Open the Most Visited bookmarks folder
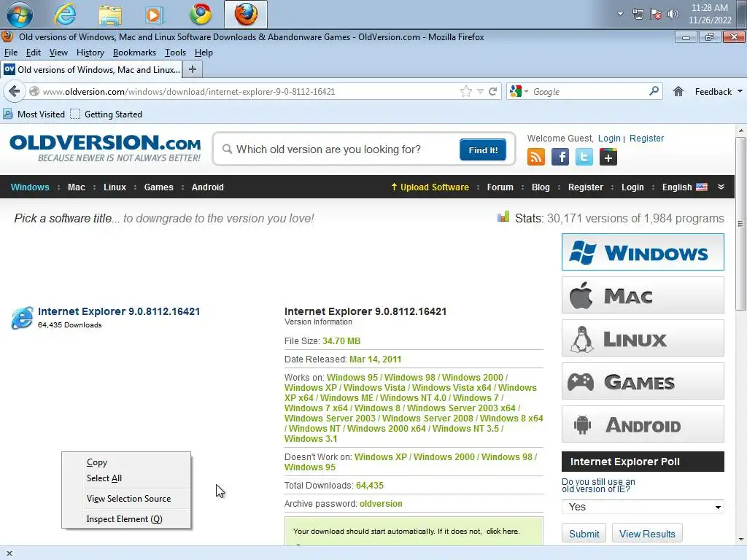The width and height of the screenshot is (747, 560). point(34,114)
